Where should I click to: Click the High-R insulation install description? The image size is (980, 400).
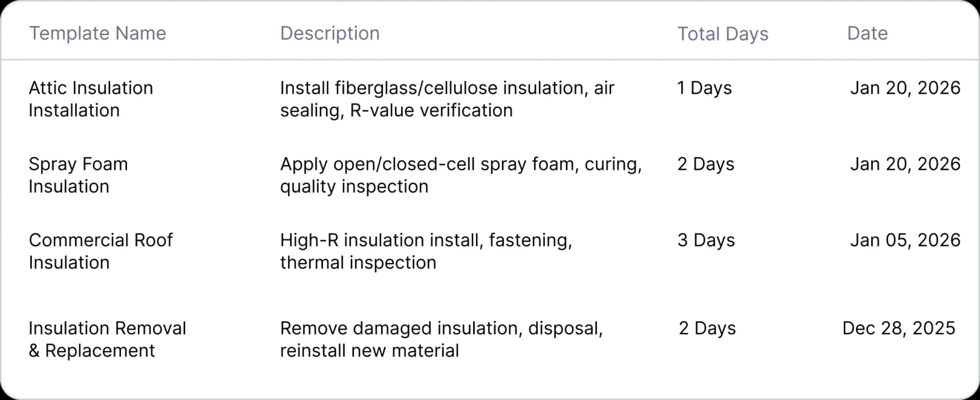click(426, 251)
